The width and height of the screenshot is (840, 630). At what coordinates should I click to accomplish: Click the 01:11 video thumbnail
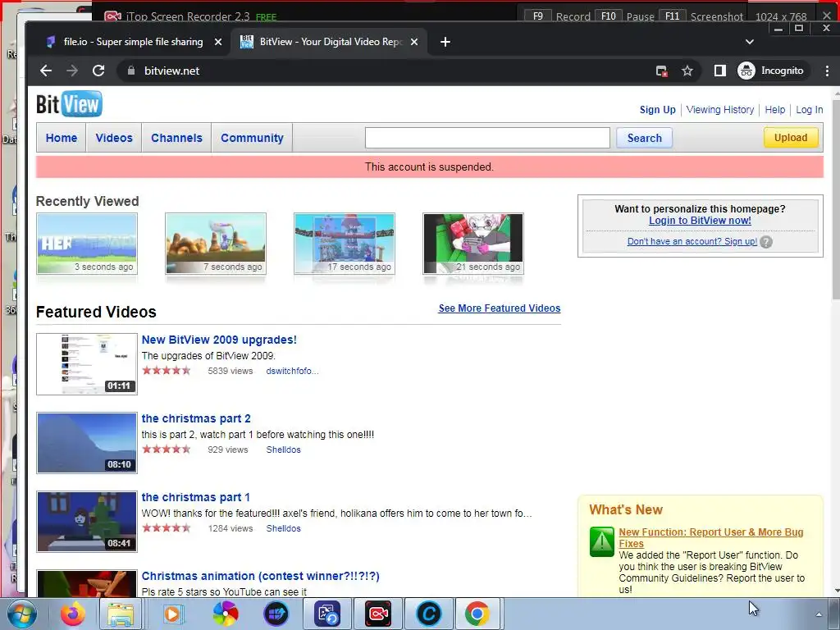pos(87,364)
